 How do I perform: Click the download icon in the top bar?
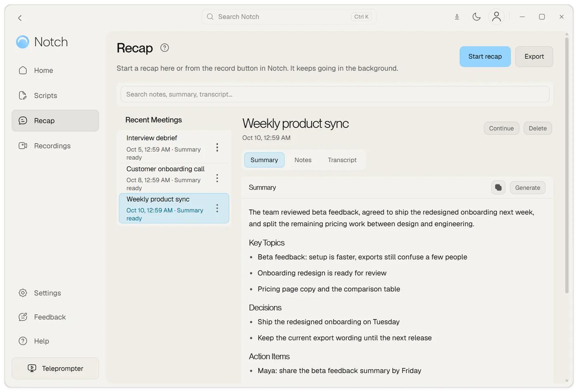coord(457,17)
